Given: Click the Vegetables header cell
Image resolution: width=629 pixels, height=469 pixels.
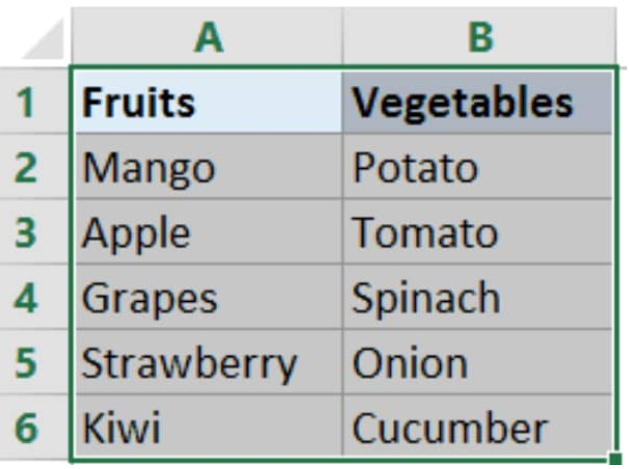Looking at the screenshot, I should [x=477, y=102].
